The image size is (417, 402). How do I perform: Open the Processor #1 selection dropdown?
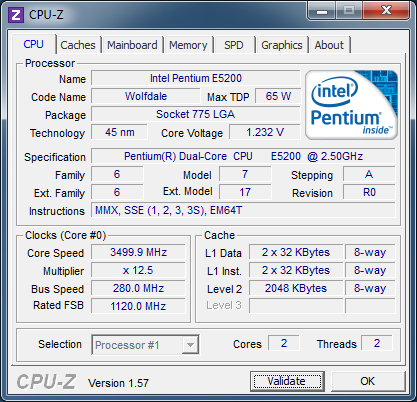(x=145, y=345)
